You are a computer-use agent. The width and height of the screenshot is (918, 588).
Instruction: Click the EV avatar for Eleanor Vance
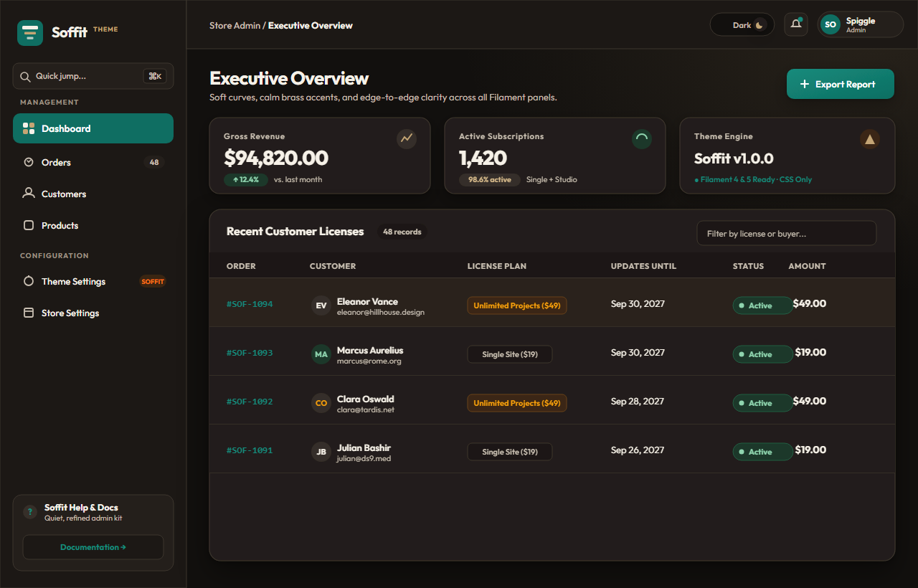pos(321,305)
